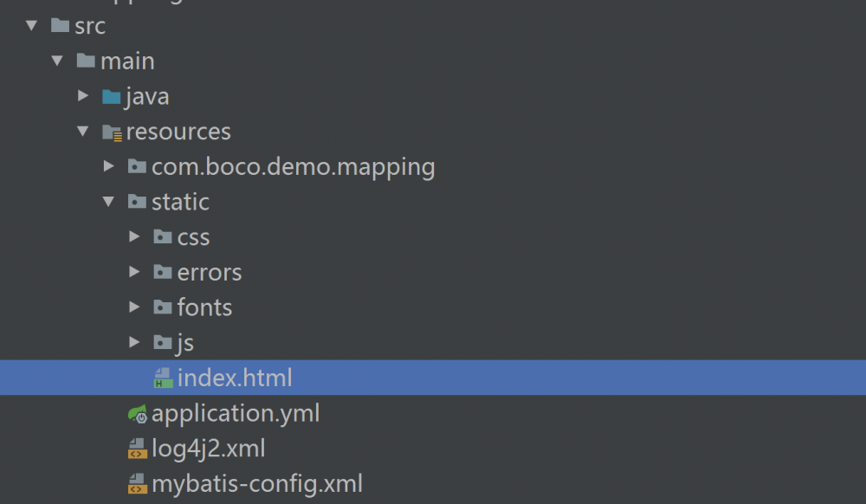Screen dimensions: 866x504
Task: Collapse the static folder arrow
Action: pyautogui.click(x=109, y=202)
